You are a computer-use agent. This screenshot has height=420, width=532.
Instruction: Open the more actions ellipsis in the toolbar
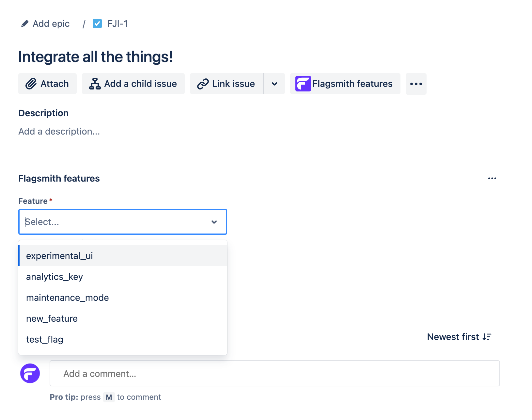point(416,84)
